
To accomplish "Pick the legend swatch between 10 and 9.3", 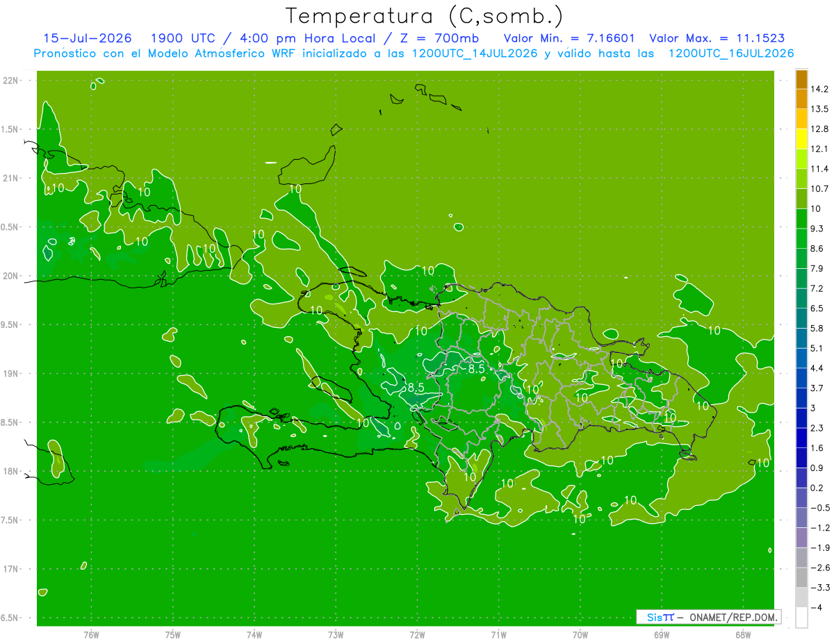I will (801, 219).
